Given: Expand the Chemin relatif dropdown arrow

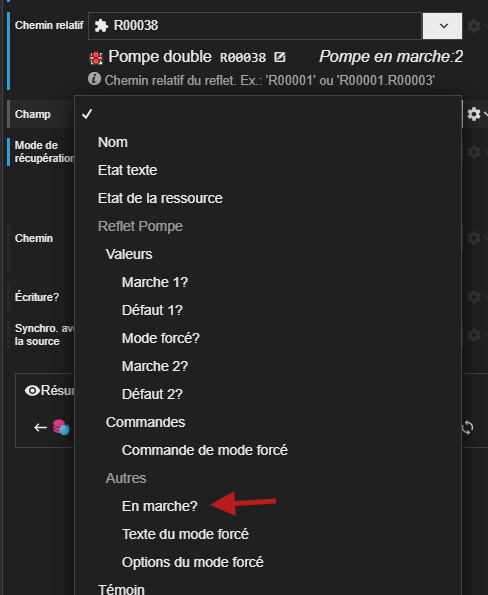Looking at the screenshot, I should coord(443,26).
